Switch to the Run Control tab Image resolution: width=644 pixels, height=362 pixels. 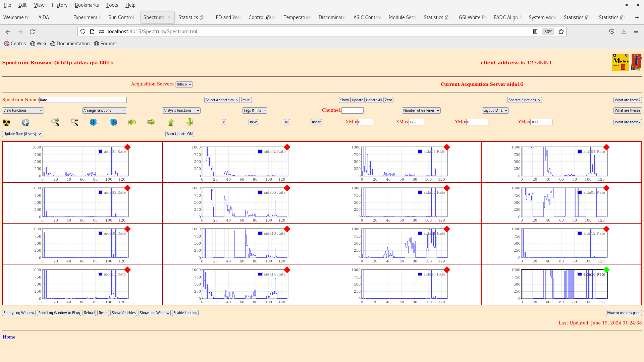click(121, 17)
